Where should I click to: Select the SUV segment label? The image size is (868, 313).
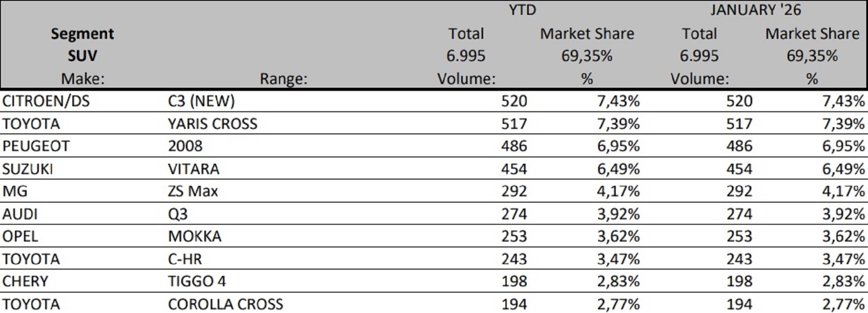[82, 56]
